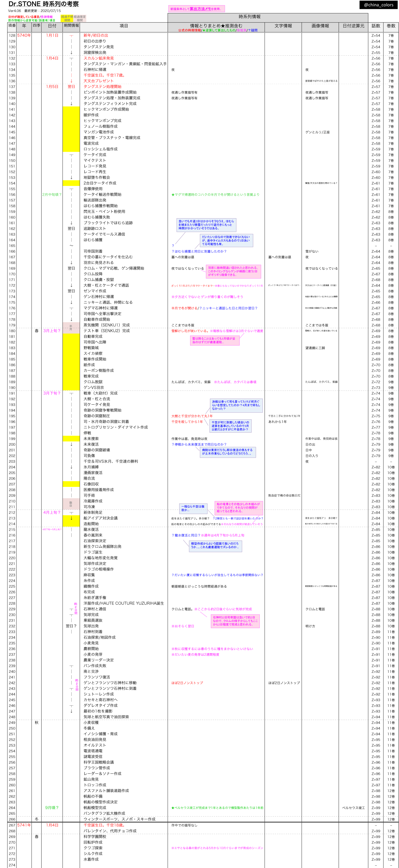
Task: Select the 新体制発足 item cell
Action: (93, 512)
